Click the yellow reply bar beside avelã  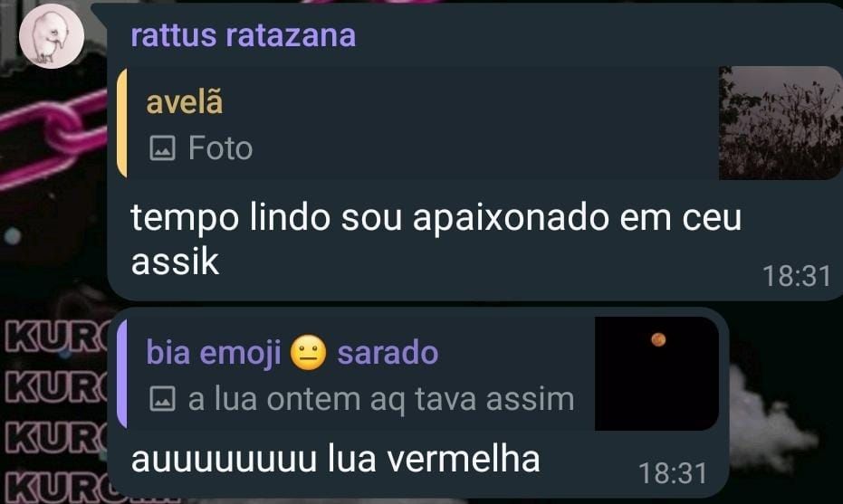coord(122,123)
